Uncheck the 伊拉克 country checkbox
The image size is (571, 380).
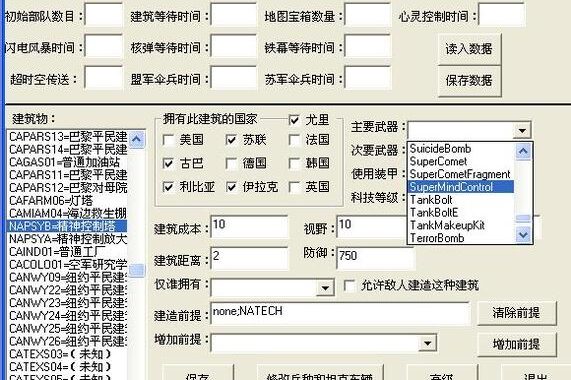pos(231,187)
